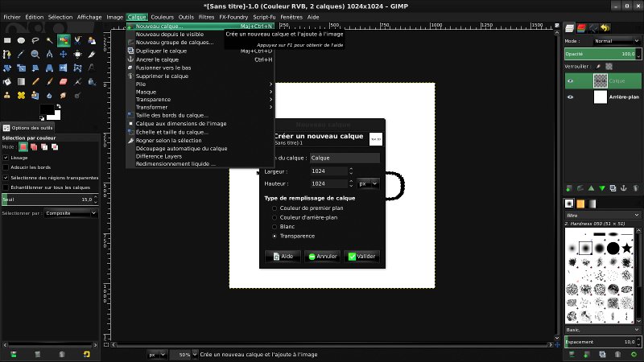The width and height of the screenshot is (644, 362).
Task: Click the Largeur value field
Action: [x=329, y=171]
